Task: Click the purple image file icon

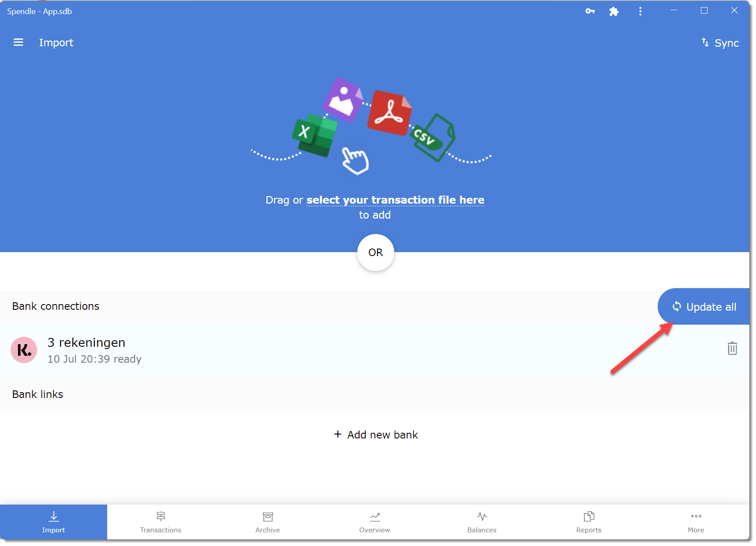Action: (343, 100)
